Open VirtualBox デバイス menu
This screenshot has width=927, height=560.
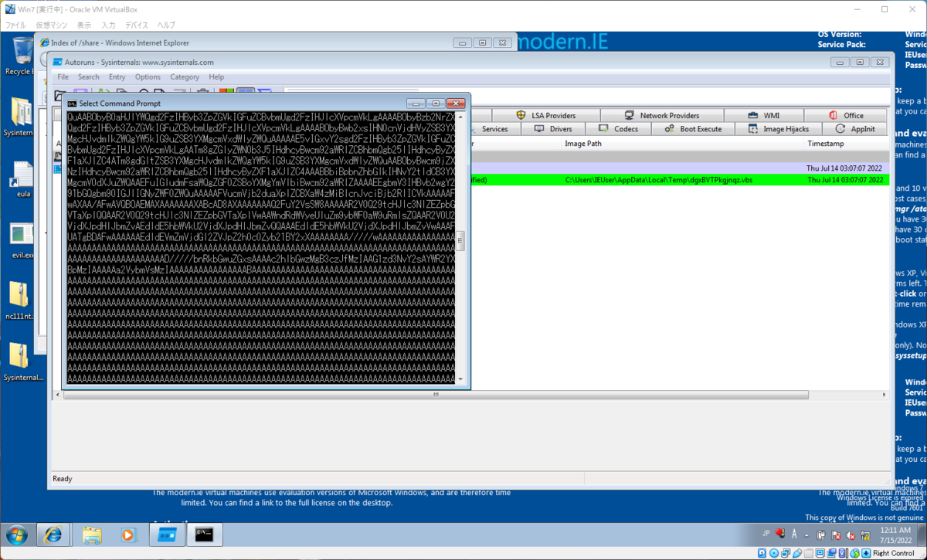[x=137, y=25]
